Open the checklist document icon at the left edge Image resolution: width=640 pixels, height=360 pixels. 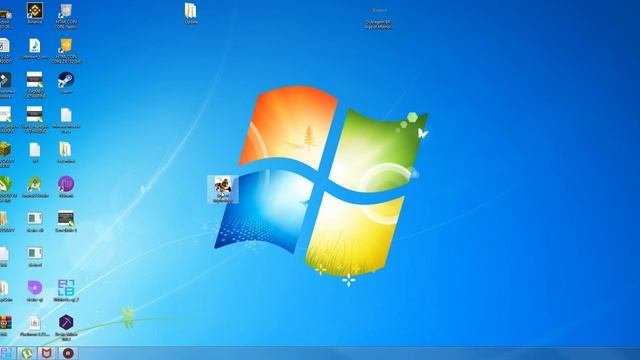4,46
